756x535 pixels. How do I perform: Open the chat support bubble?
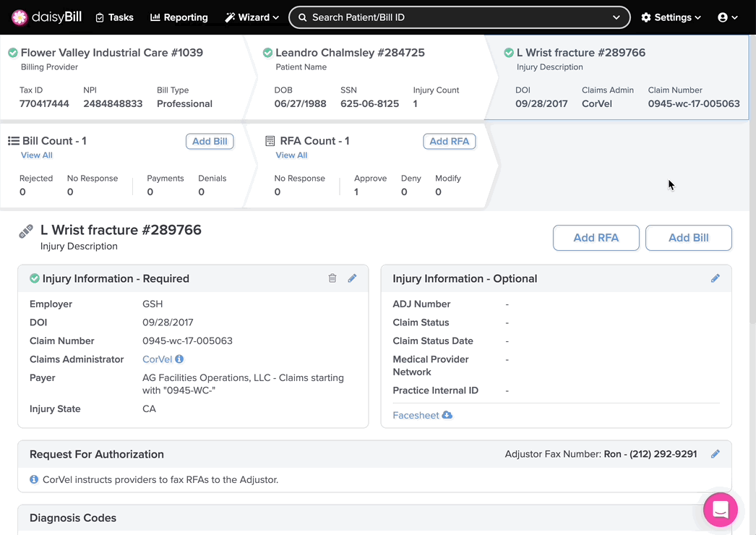point(720,510)
